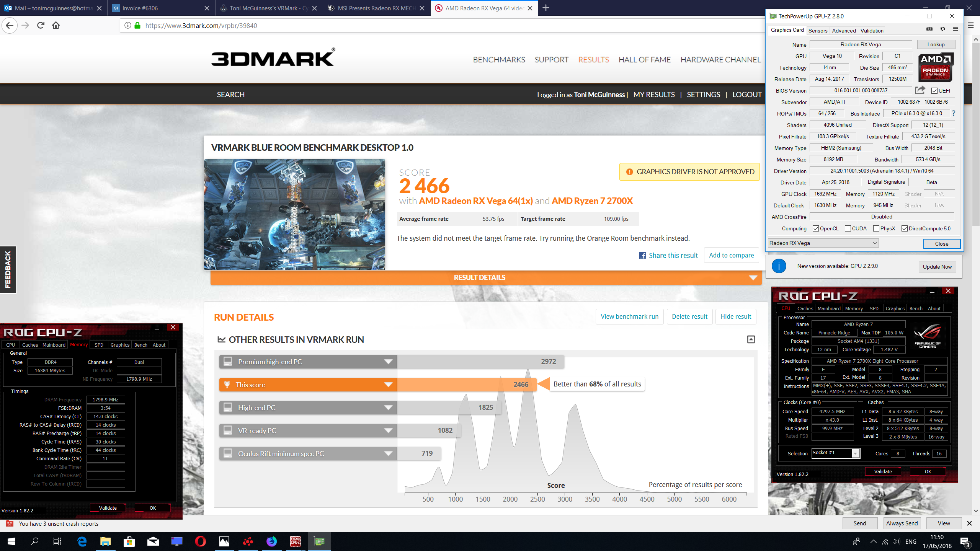Open a new browser tab with plus icon
This screenshot has height=551, width=980.
pos(546,8)
